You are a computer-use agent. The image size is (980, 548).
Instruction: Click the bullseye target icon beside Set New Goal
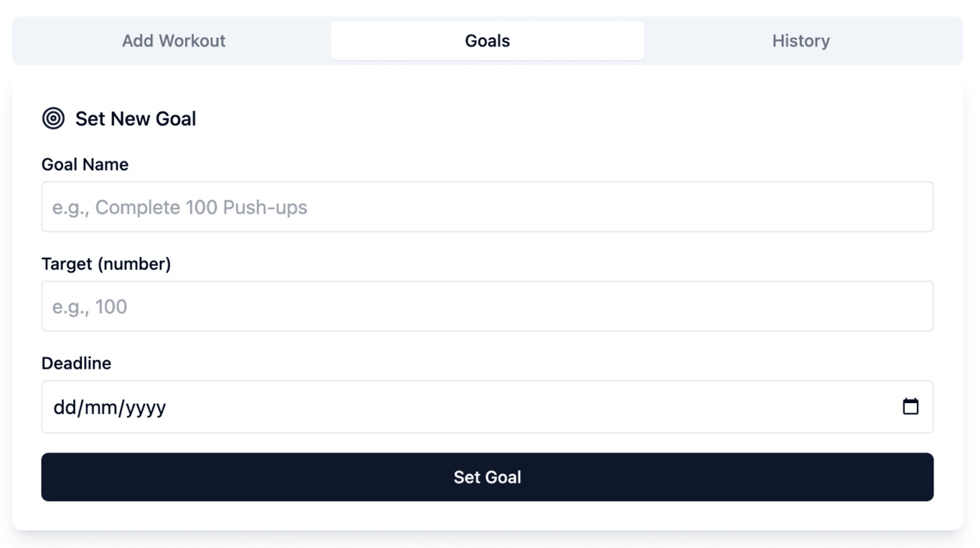tap(53, 118)
